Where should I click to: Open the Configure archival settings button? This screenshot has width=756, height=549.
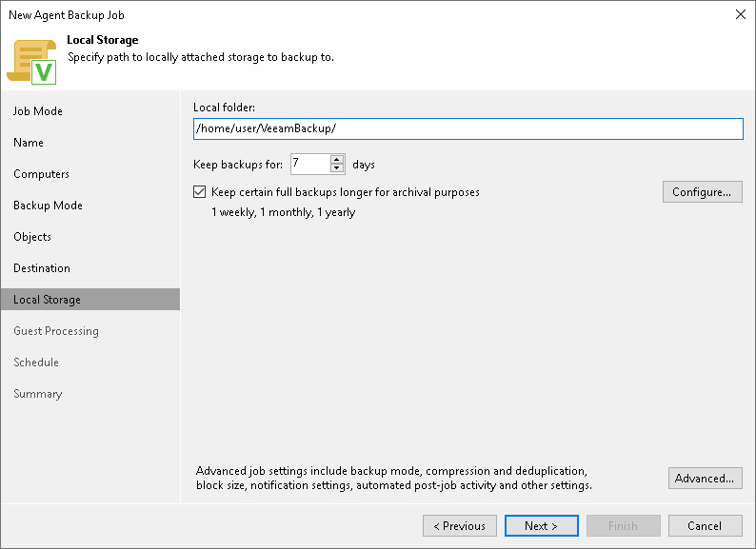click(702, 192)
